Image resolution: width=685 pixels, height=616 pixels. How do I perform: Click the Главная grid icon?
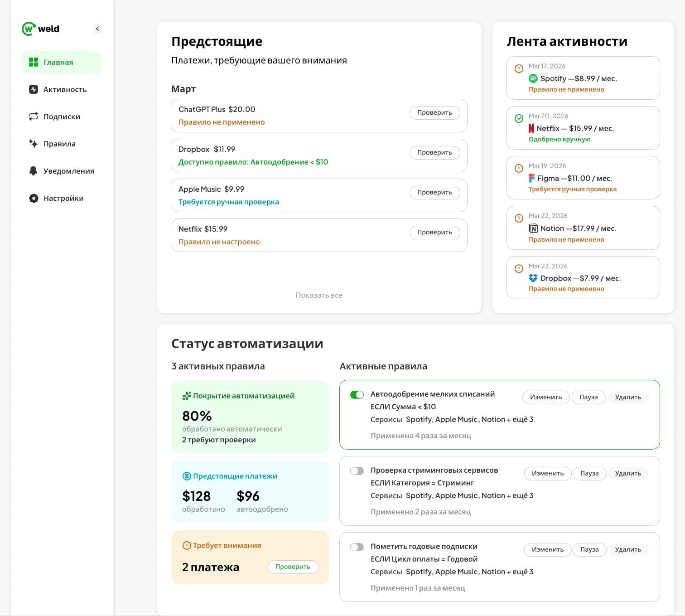pos(34,62)
